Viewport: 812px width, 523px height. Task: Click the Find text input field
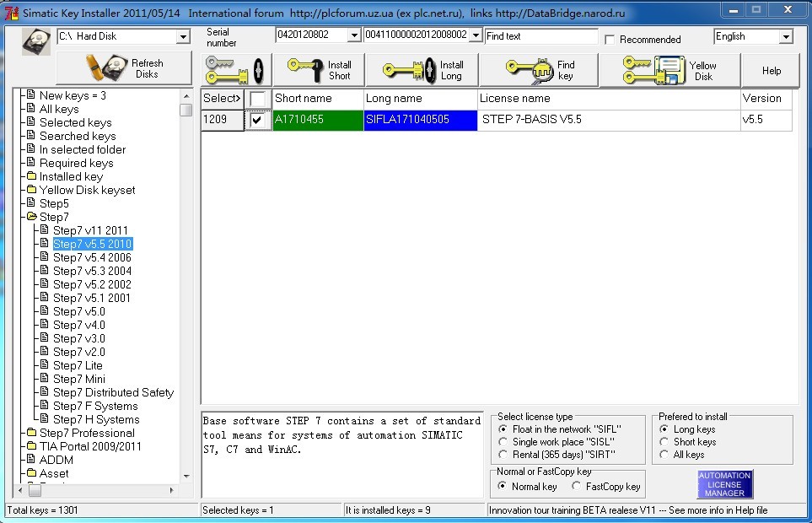[541, 36]
